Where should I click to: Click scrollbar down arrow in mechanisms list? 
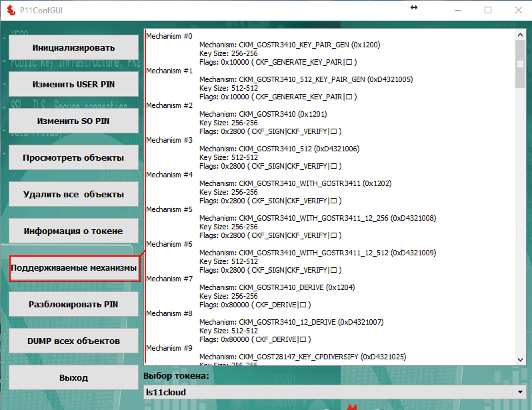point(520,360)
